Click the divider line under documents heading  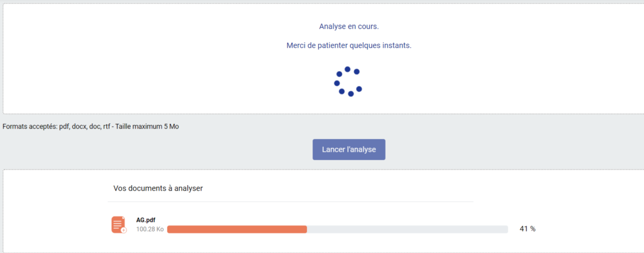291,201
